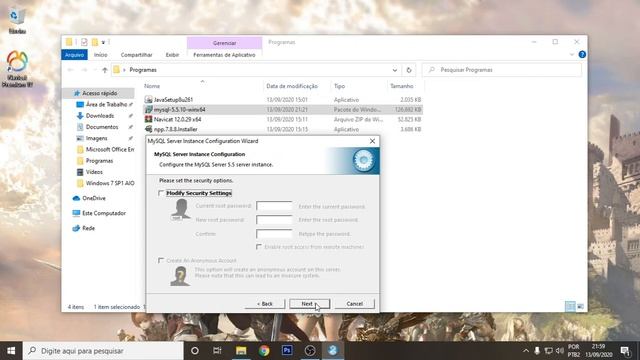Image resolution: width=640 pixels, height=360 pixels.
Task: Sort files by Tamanho column
Action: click(402, 86)
